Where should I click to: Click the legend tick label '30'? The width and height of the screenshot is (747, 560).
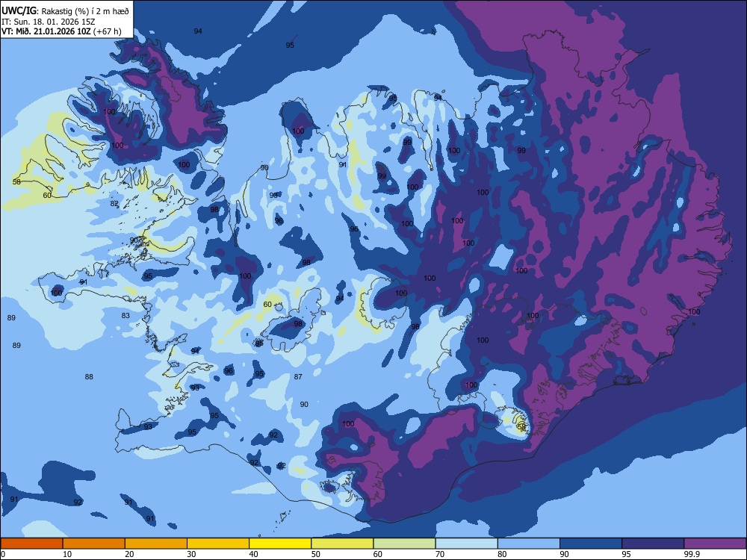click(191, 554)
